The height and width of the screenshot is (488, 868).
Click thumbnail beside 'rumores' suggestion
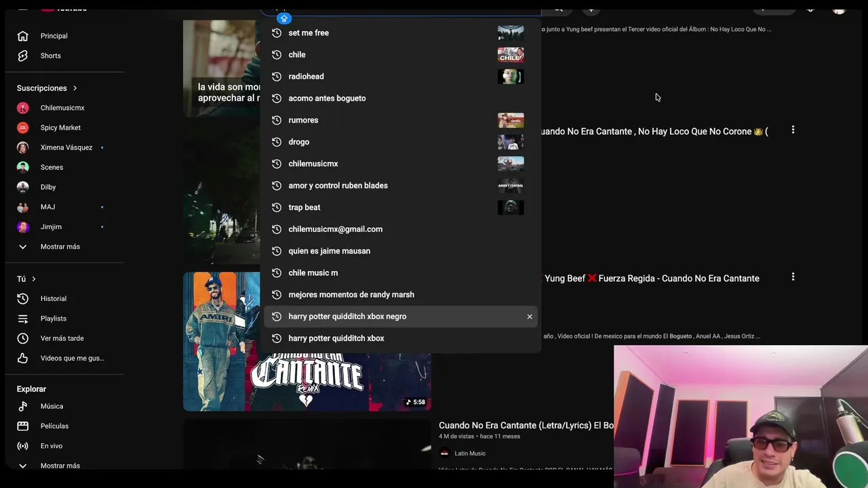[x=511, y=120]
